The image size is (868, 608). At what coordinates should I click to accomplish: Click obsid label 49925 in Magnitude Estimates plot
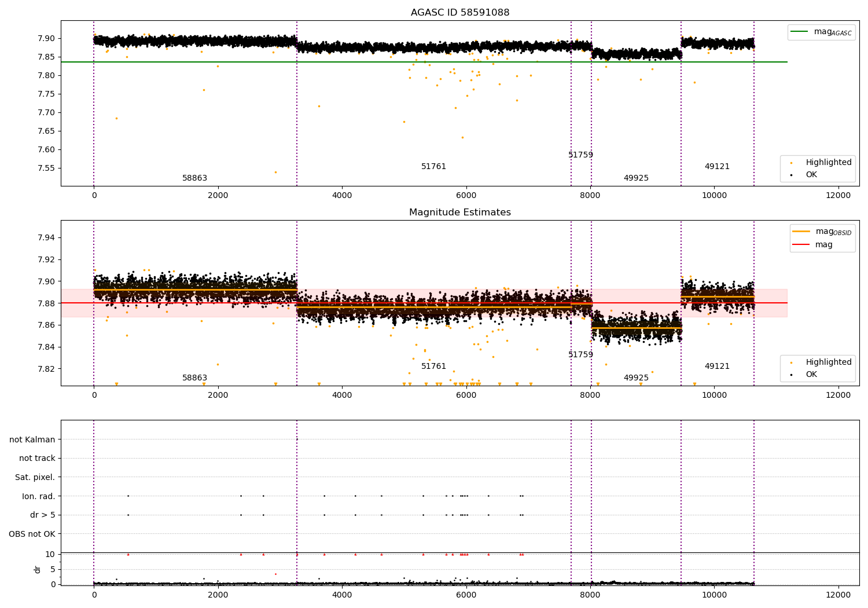[x=637, y=378]
